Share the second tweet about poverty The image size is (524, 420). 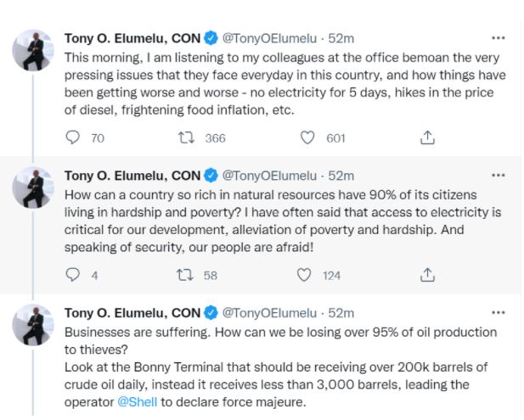pyautogui.click(x=428, y=275)
